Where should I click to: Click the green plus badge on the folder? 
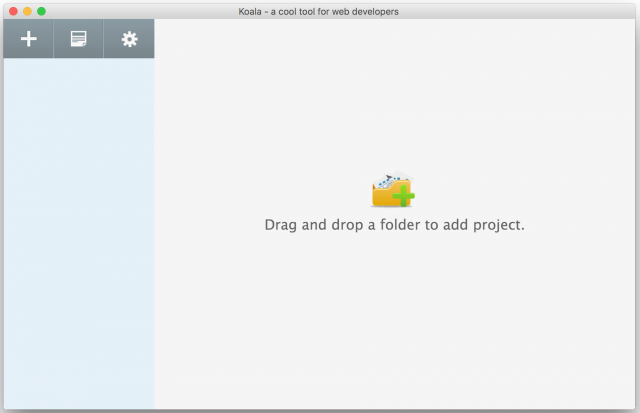[404, 196]
